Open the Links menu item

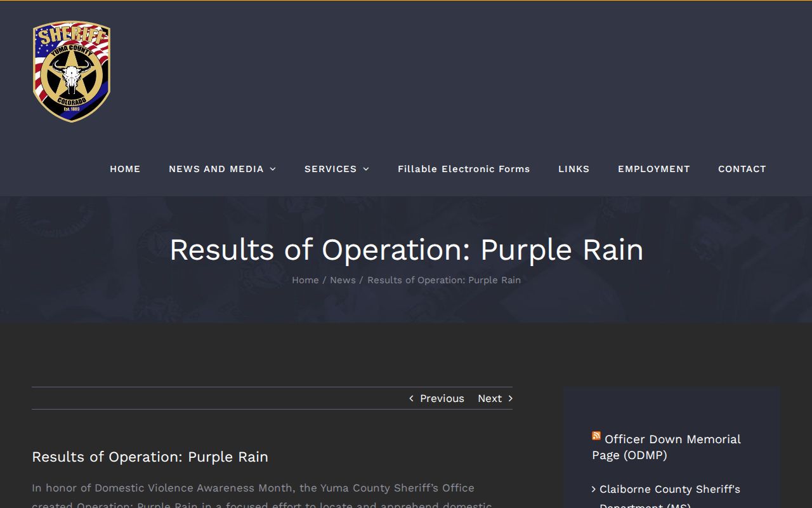pos(574,169)
